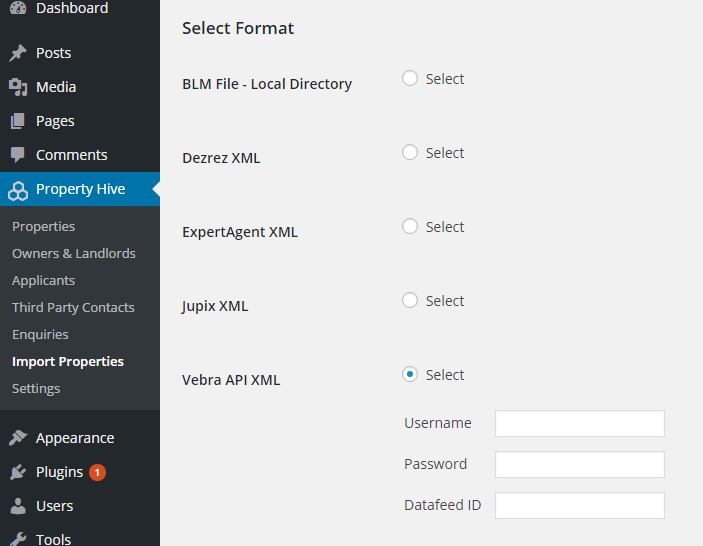The width and height of the screenshot is (703, 546).
Task: Open the Users menu
Action: (x=80, y=506)
